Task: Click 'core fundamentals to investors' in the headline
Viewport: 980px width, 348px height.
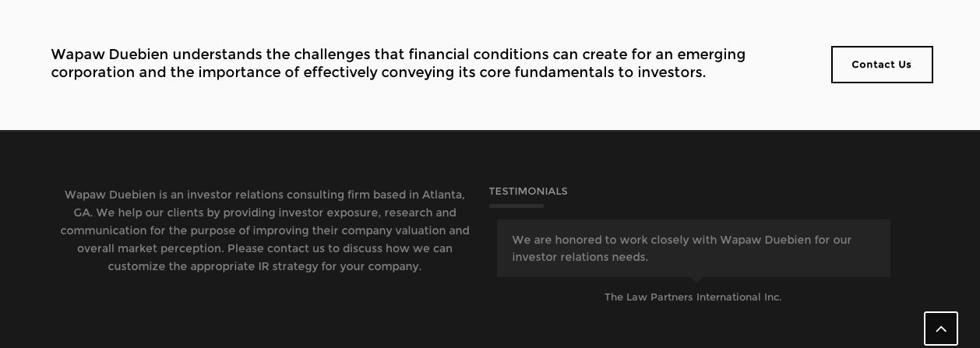Action: 591,72
